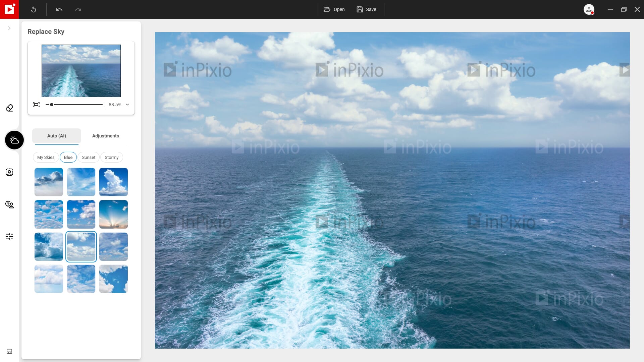The height and width of the screenshot is (362, 644).
Task: Select the My Skies category
Action: pos(46,157)
